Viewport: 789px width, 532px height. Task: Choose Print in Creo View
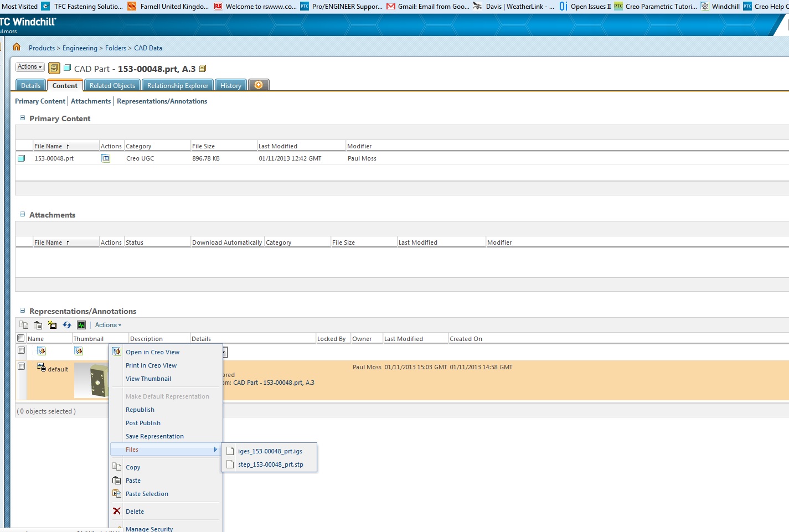(151, 365)
